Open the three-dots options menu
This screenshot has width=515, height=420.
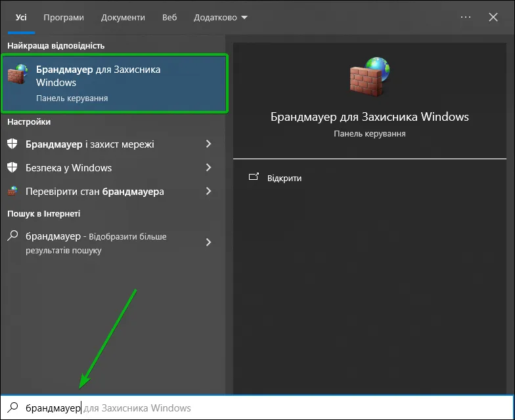coord(465,17)
